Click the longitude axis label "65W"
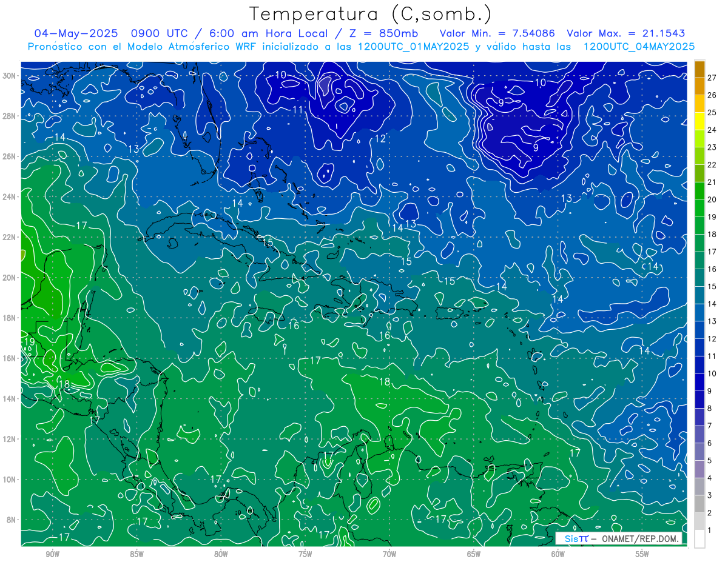 coord(474,554)
